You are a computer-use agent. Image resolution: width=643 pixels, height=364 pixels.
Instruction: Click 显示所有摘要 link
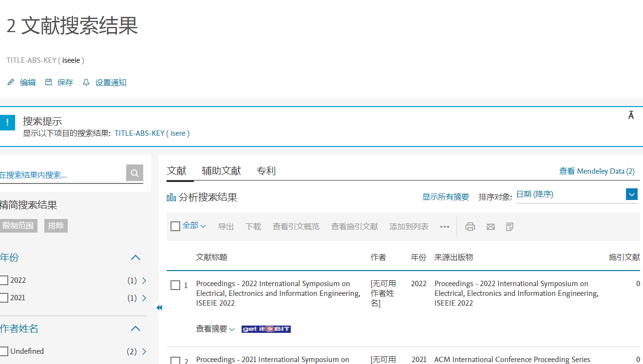[x=445, y=197]
